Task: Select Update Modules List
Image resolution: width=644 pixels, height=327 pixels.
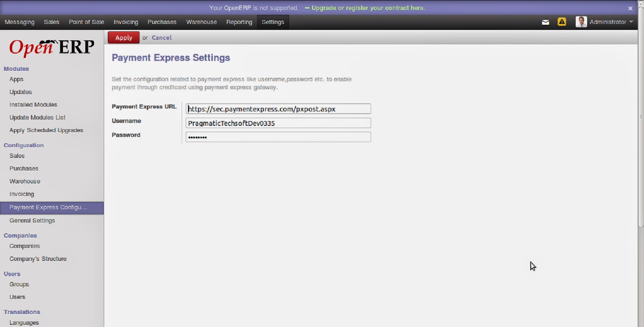Action: click(37, 117)
